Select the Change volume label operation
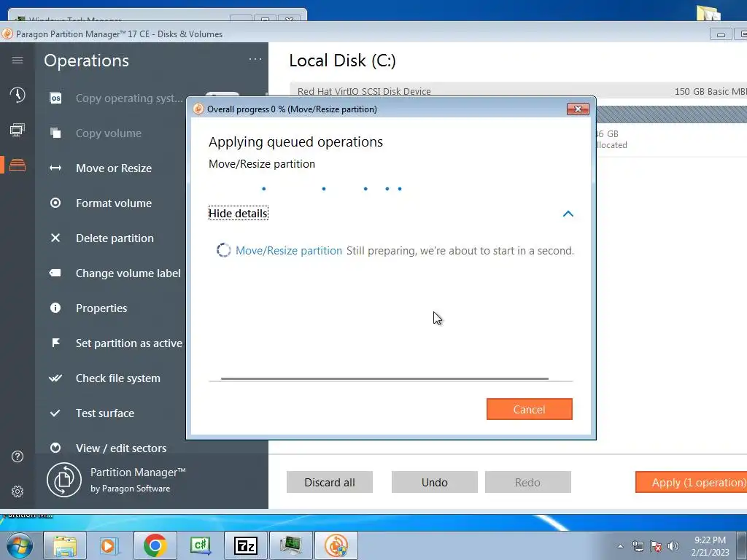The height and width of the screenshot is (560, 747). pyautogui.click(x=128, y=273)
